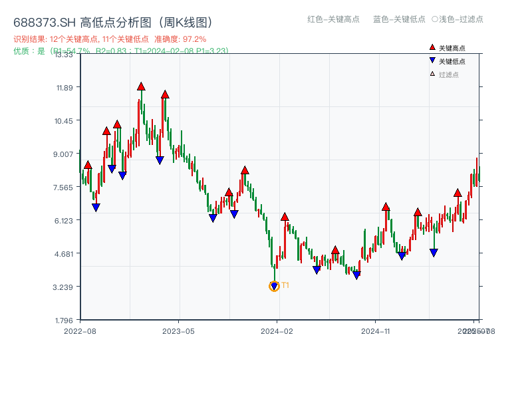Click the green 优质 result line
The image size is (532, 399).
tap(121, 51)
